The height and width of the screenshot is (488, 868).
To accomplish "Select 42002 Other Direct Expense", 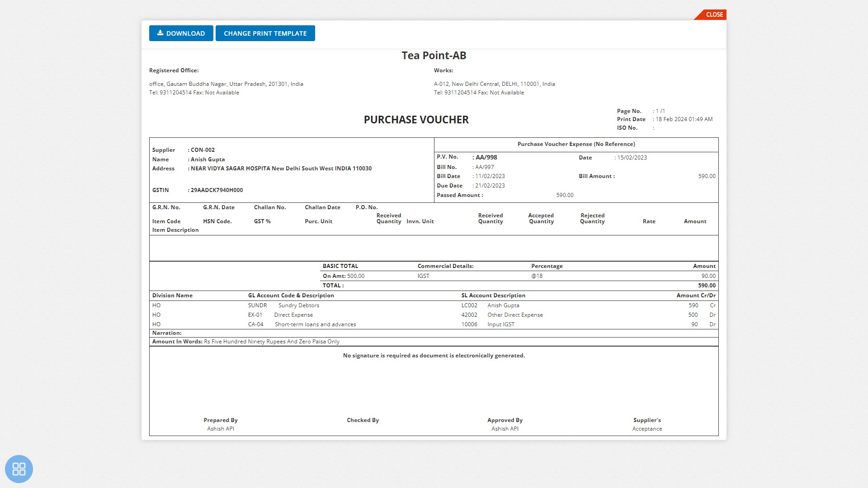I will tap(502, 315).
